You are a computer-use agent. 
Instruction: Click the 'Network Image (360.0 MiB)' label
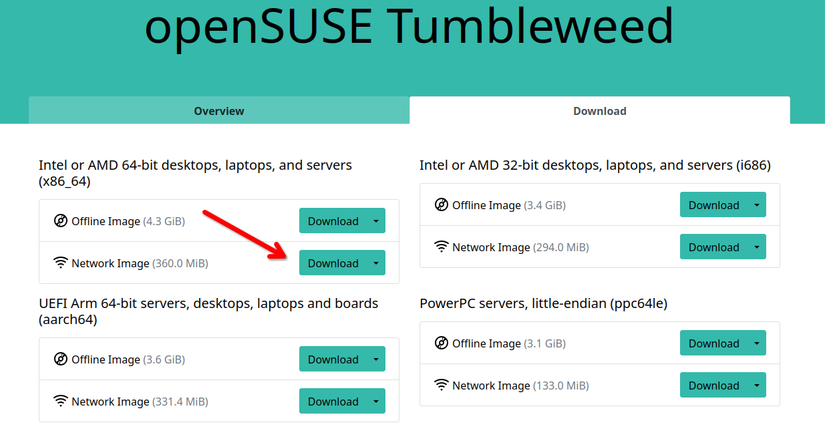(140, 263)
